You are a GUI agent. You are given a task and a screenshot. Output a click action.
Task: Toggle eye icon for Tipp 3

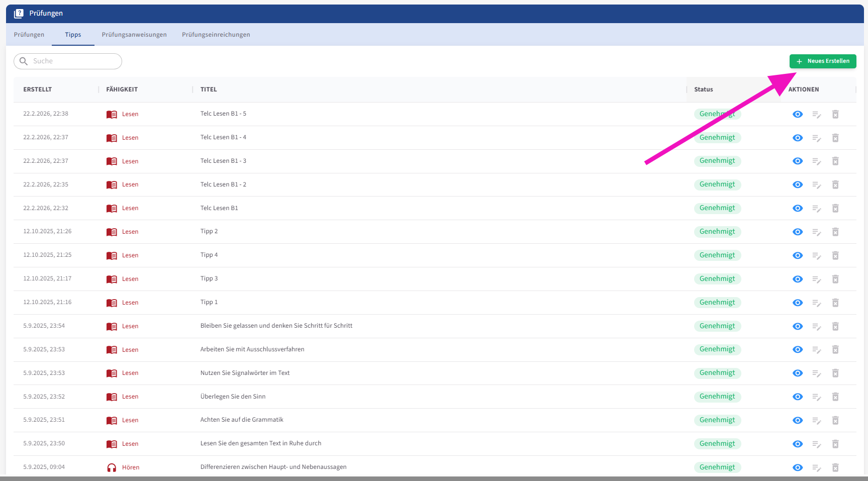point(797,279)
